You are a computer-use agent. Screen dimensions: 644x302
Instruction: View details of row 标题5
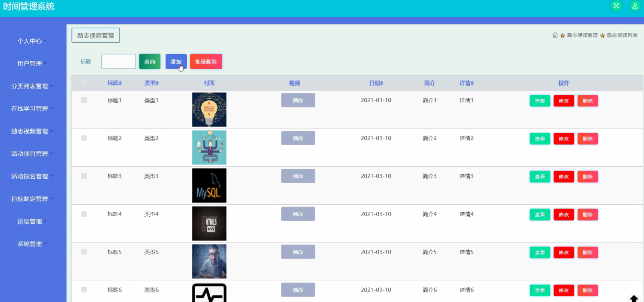click(540, 252)
